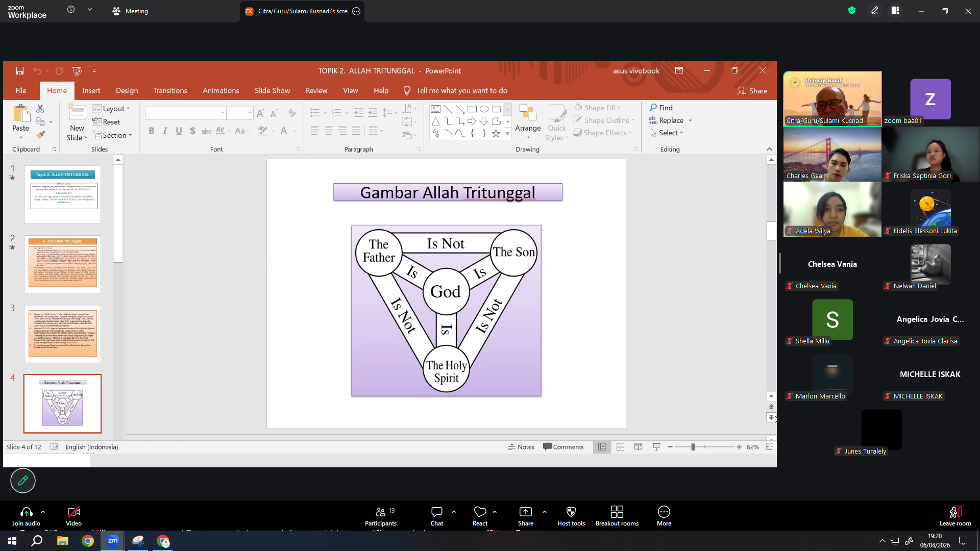The height and width of the screenshot is (551, 980).
Task: Fit slide to current window
Action: pos(770,447)
